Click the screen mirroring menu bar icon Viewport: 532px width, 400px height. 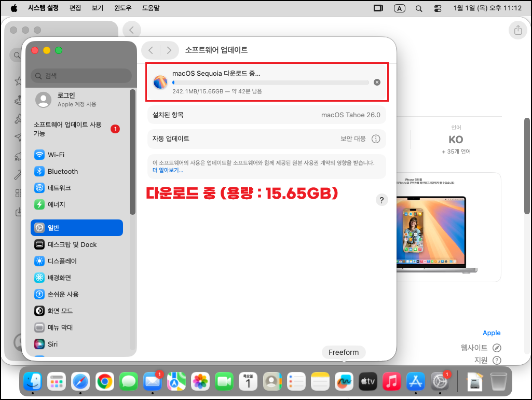click(x=378, y=8)
